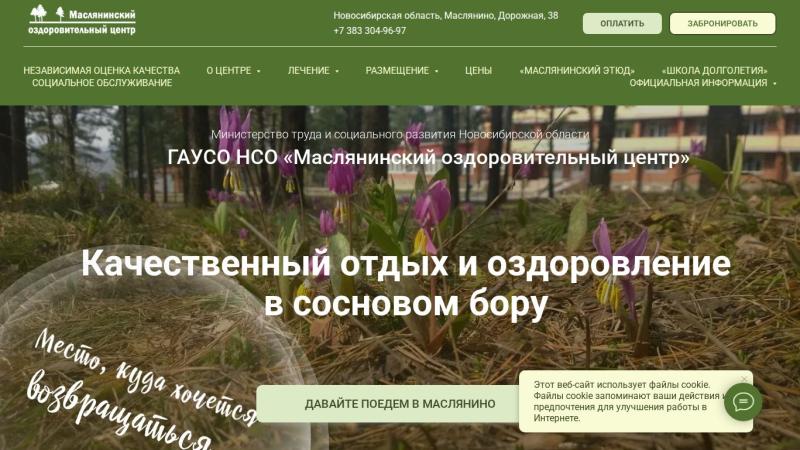The image size is (800, 450).
Task: Open СОЦИАЛЬНОЕ ОБСЛУЖИВАНИЕ menu item
Action: (x=102, y=83)
